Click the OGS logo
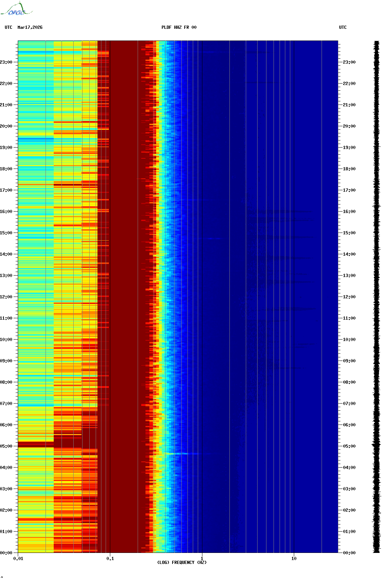Viewport: 392px width, 581px height. click(x=16, y=9)
